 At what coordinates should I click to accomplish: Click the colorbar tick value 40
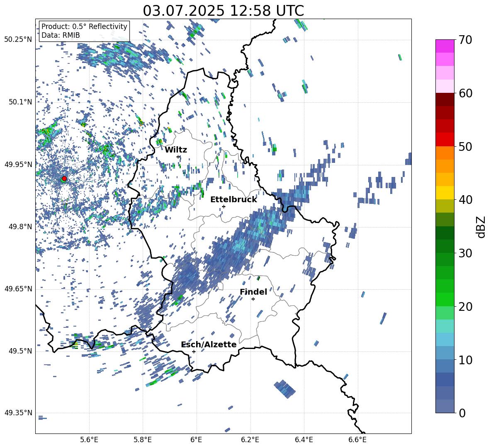[465, 200]
